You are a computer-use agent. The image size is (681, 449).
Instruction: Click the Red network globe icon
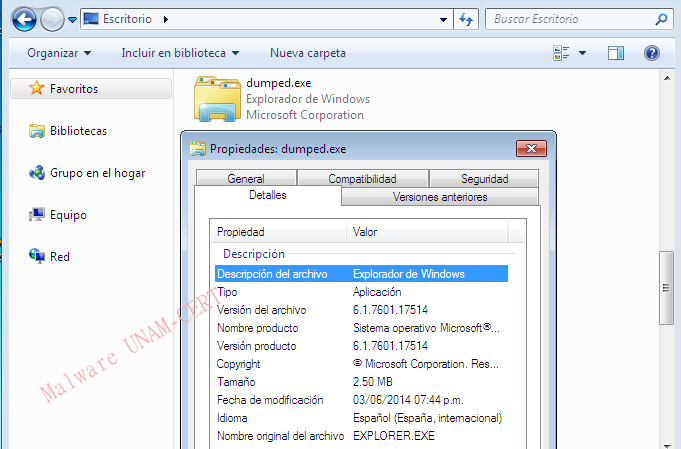pyautogui.click(x=37, y=256)
